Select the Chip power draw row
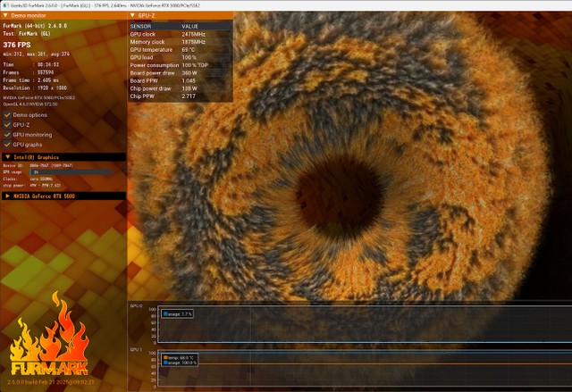The height and width of the screenshot is (392, 572). pos(181,88)
